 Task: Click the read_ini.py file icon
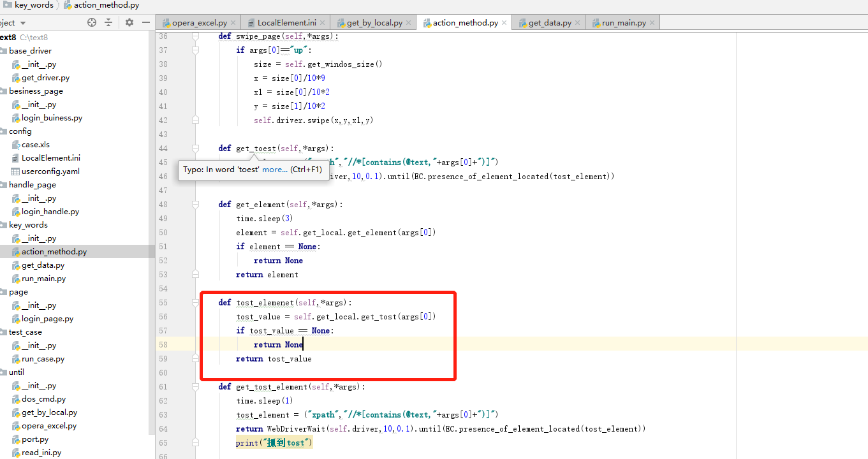click(x=16, y=453)
